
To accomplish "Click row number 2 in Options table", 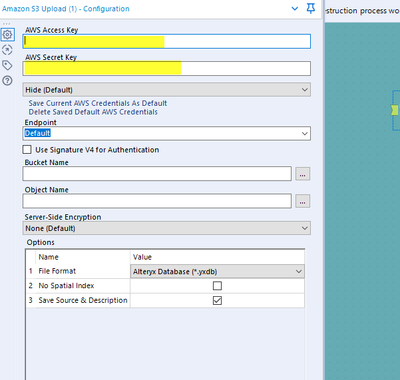I will click(31, 286).
